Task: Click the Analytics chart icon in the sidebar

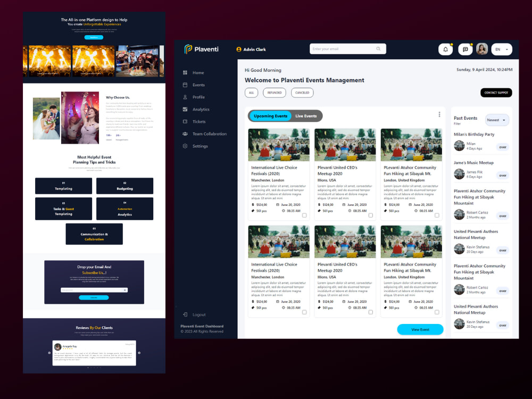Action: click(185, 109)
